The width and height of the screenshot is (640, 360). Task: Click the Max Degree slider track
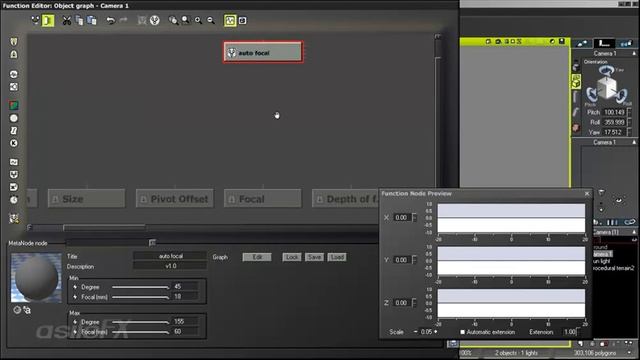pos(140,322)
